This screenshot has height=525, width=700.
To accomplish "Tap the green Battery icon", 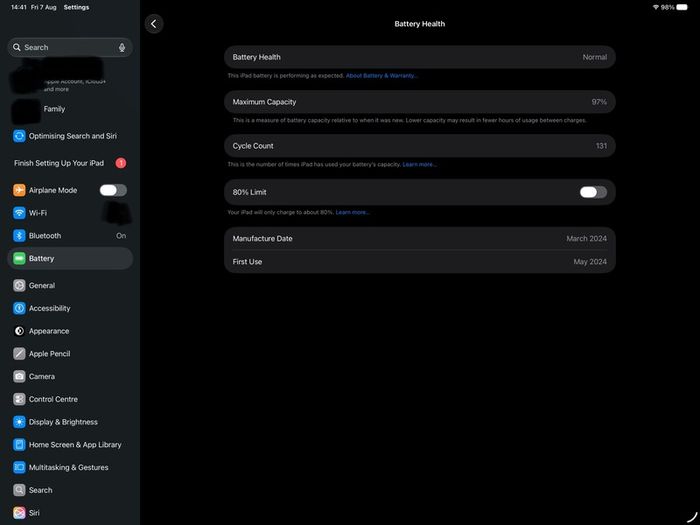I will [19, 258].
